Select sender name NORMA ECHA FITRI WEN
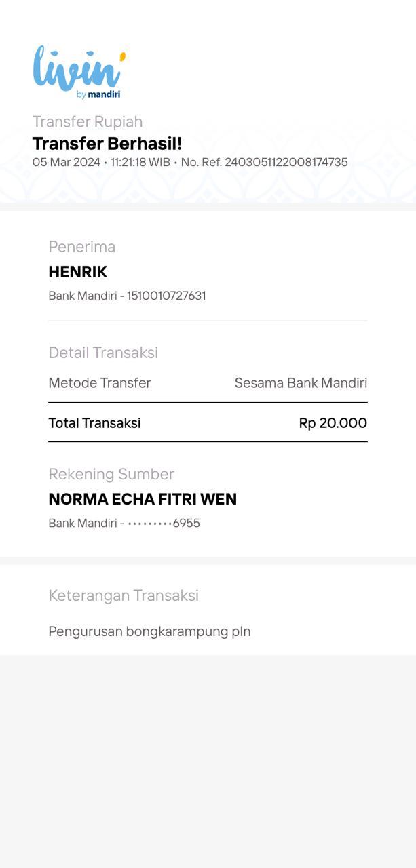This screenshot has height=868, width=416. click(x=143, y=499)
